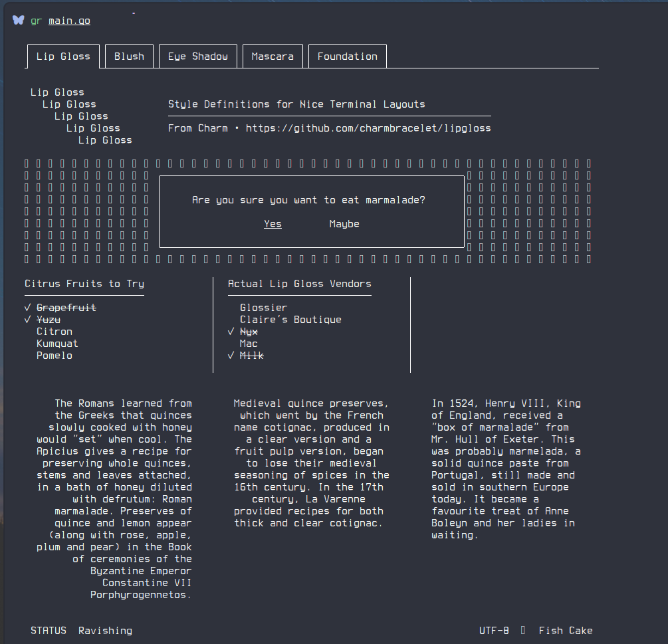668x644 pixels.
Task: Check the Mac vendor
Action: pyautogui.click(x=249, y=344)
